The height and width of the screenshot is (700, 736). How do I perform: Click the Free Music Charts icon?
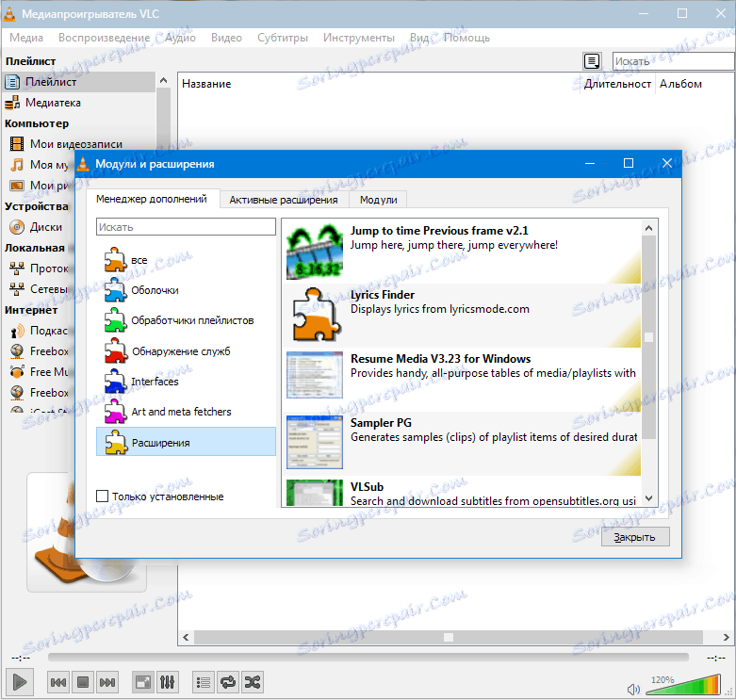click(17, 371)
